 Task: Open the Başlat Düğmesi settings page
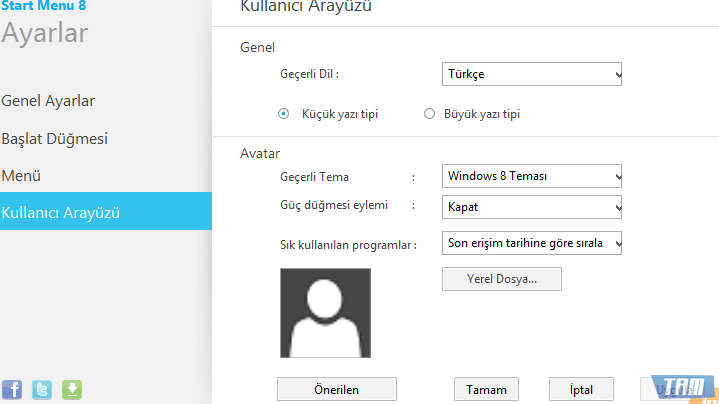[x=54, y=138]
